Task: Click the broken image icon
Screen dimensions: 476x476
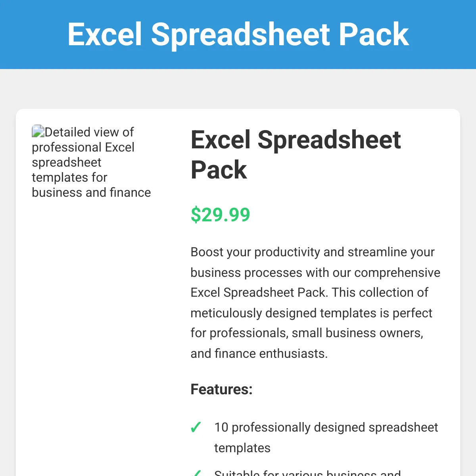Action: (38, 131)
